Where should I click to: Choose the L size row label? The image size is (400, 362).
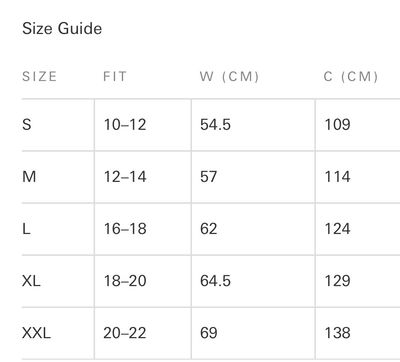[x=26, y=229]
